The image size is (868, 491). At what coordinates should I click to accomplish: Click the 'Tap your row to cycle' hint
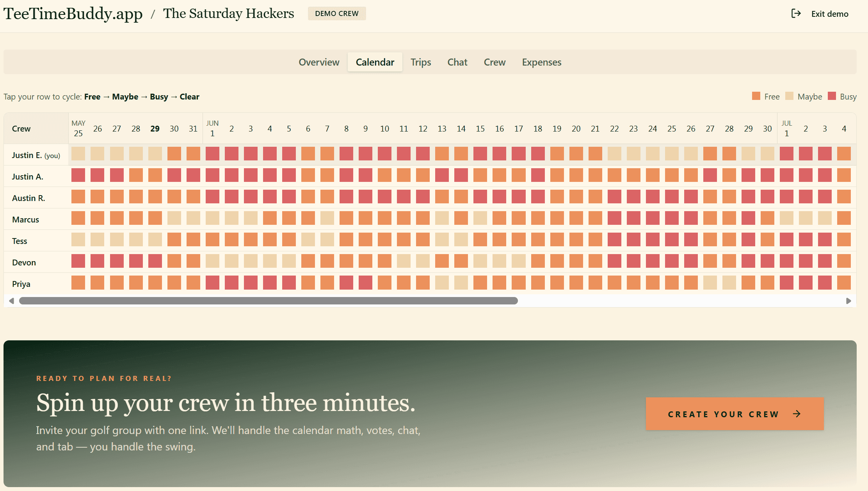click(x=101, y=97)
